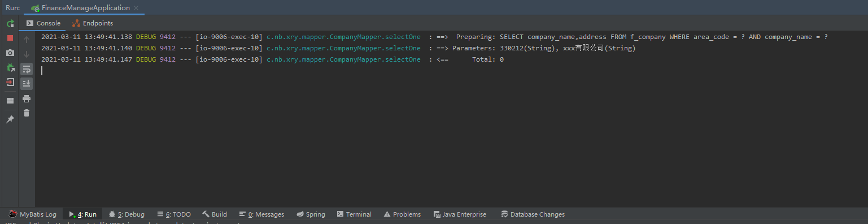Click the Exit icon with red arrow

point(10,82)
